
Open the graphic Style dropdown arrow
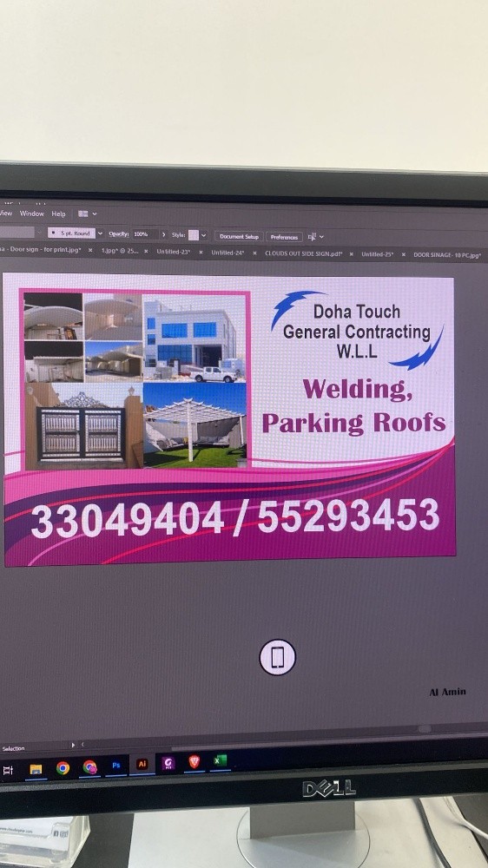[x=204, y=235]
